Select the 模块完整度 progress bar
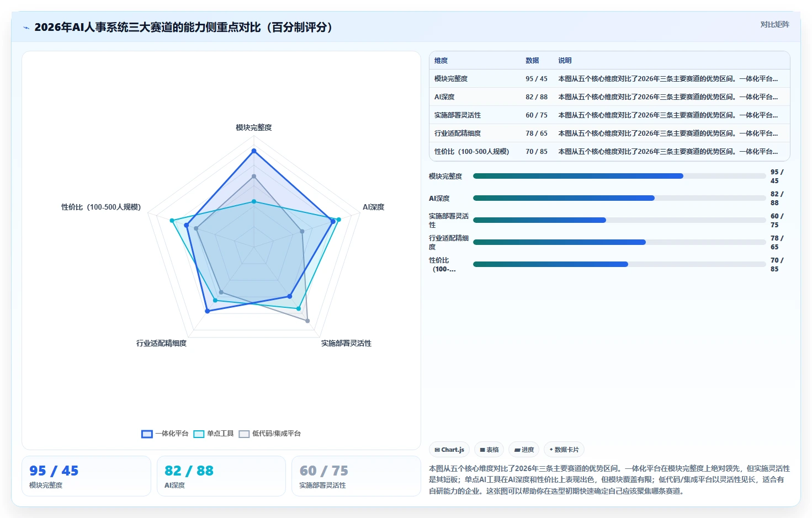 (619, 176)
